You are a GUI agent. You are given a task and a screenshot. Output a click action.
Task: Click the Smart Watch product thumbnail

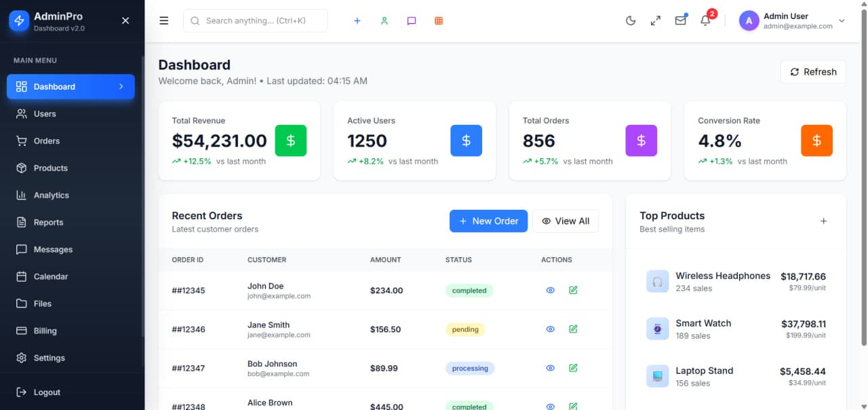(x=658, y=329)
